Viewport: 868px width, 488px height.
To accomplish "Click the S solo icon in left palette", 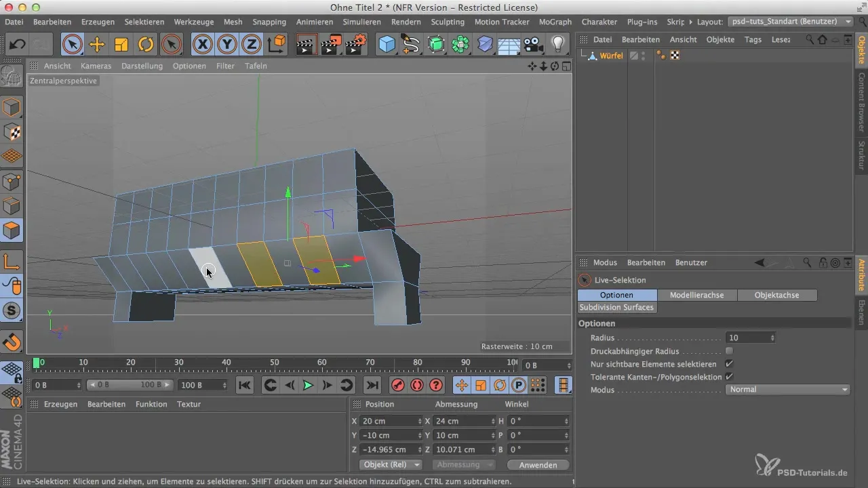I will coord(12,310).
